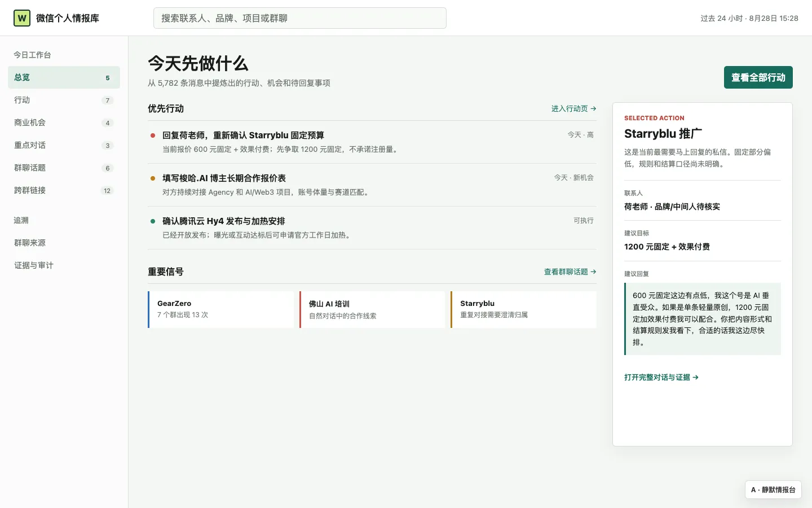
Task: Click the green W app logo
Action: click(x=22, y=18)
